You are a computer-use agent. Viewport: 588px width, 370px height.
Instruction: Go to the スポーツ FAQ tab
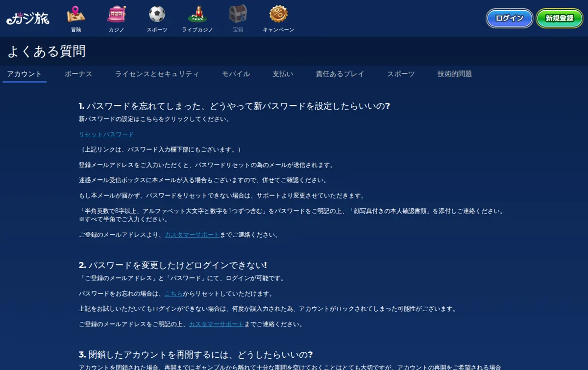pyautogui.click(x=401, y=74)
